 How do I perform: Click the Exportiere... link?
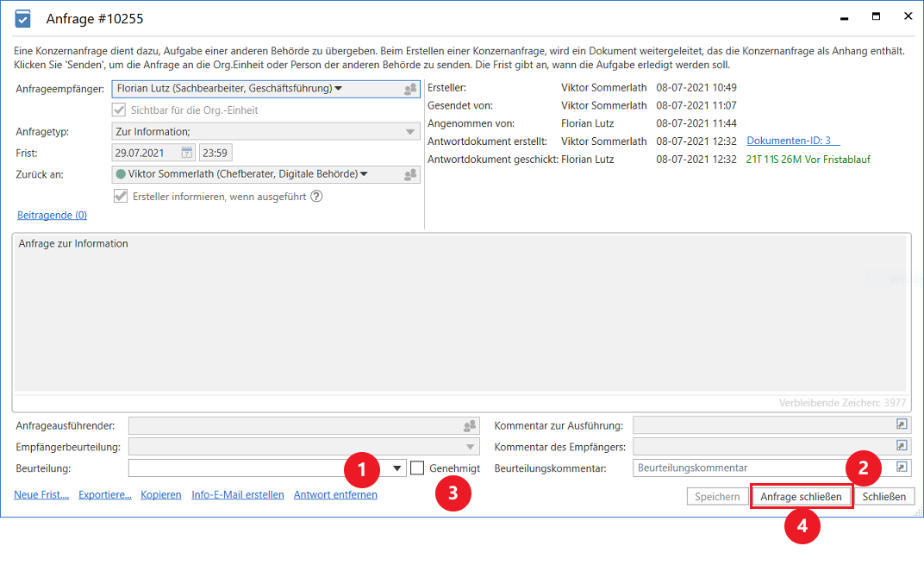(x=104, y=495)
